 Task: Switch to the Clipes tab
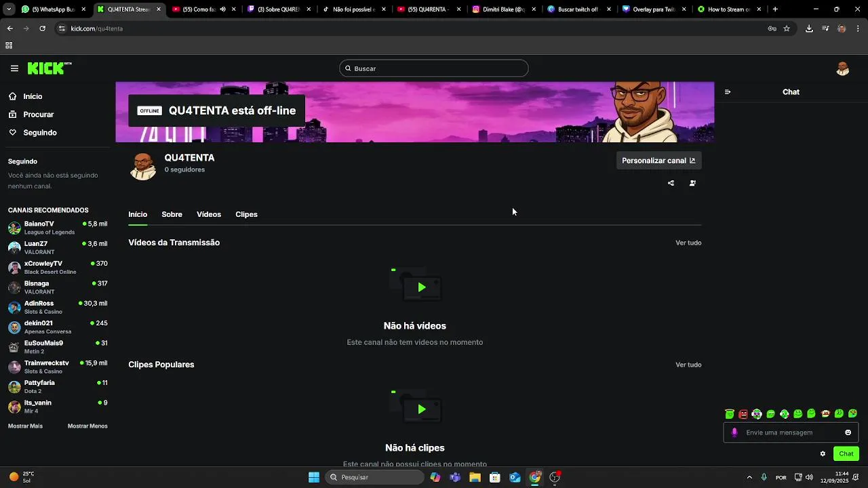pyautogui.click(x=246, y=214)
